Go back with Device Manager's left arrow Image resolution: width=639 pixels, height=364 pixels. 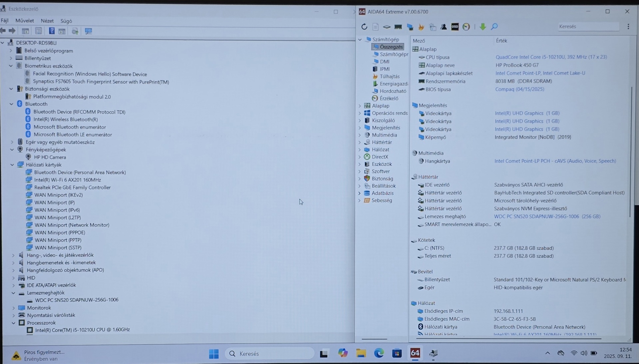point(3,31)
